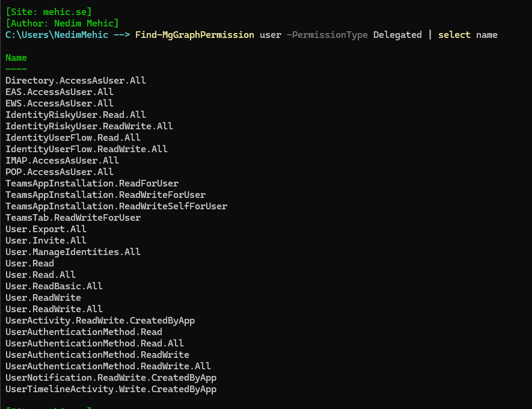The height and width of the screenshot is (409, 532).
Task: Click TeamsTab.ReadWriteForUser permission
Action: [x=73, y=218]
